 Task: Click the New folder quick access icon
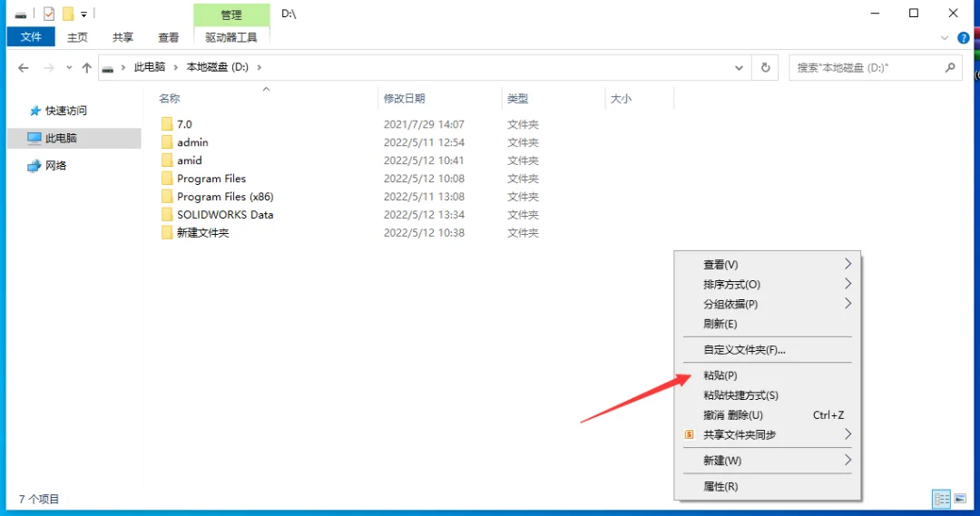(67, 13)
